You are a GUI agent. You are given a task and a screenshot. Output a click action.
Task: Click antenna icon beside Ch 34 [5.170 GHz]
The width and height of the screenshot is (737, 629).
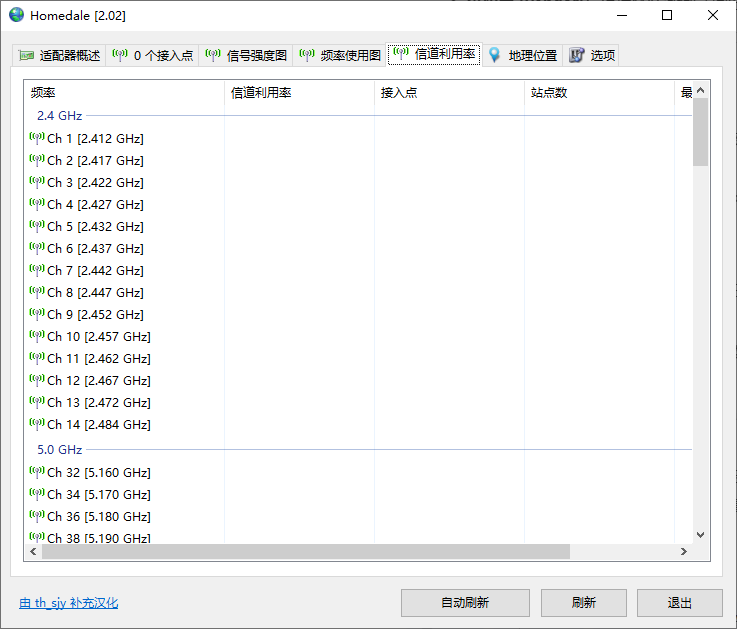tap(37, 494)
